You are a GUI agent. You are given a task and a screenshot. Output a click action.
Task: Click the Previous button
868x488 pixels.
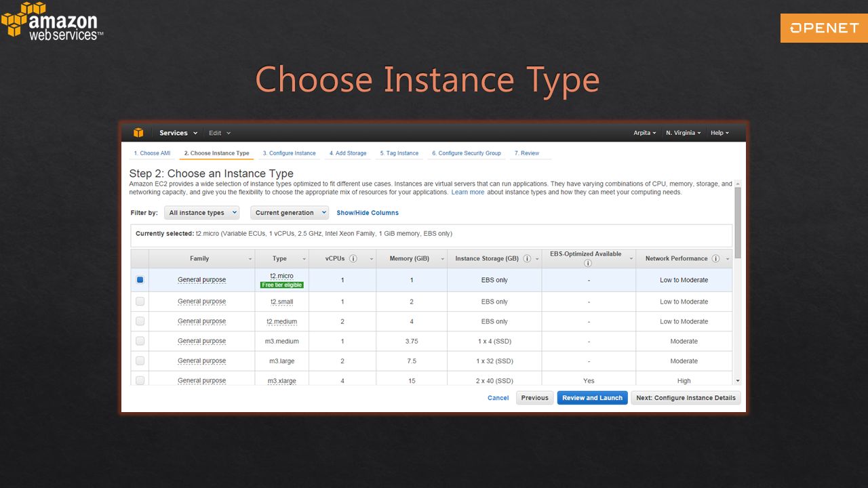click(535, 398)
